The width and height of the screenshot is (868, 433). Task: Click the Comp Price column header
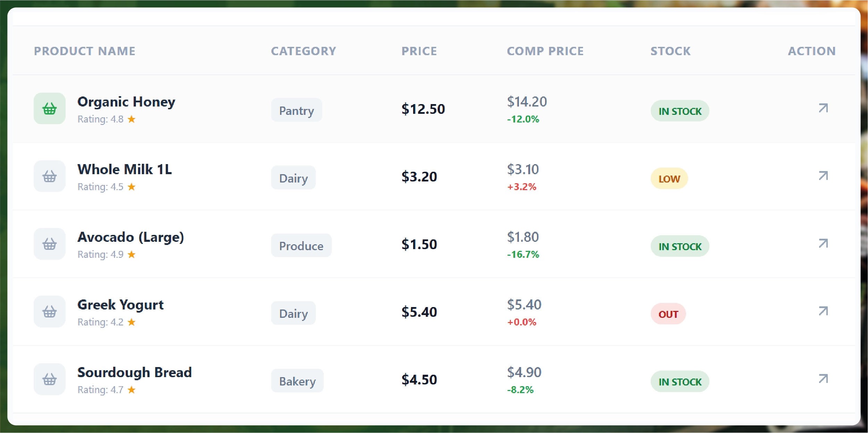tap(545, 51)
